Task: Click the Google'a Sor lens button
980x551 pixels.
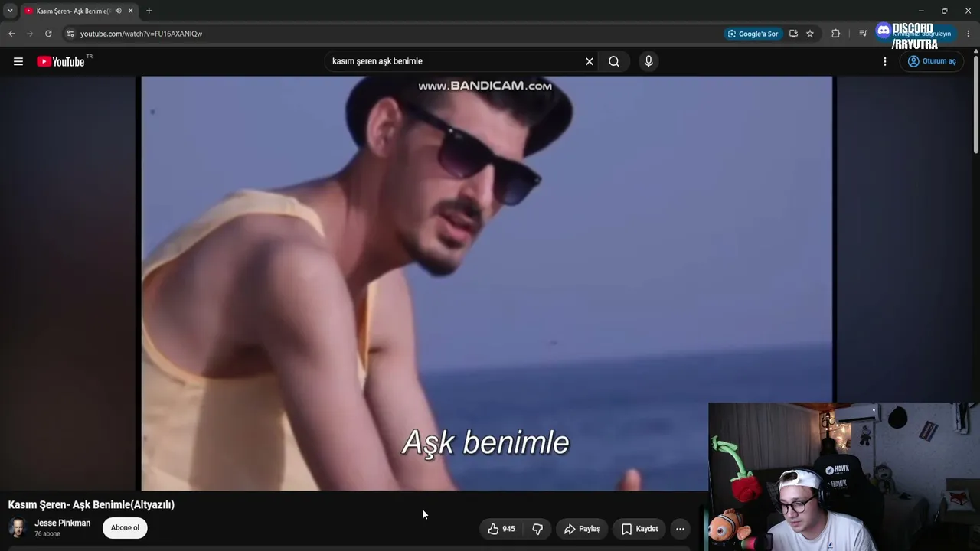Action: coord(753,34)
